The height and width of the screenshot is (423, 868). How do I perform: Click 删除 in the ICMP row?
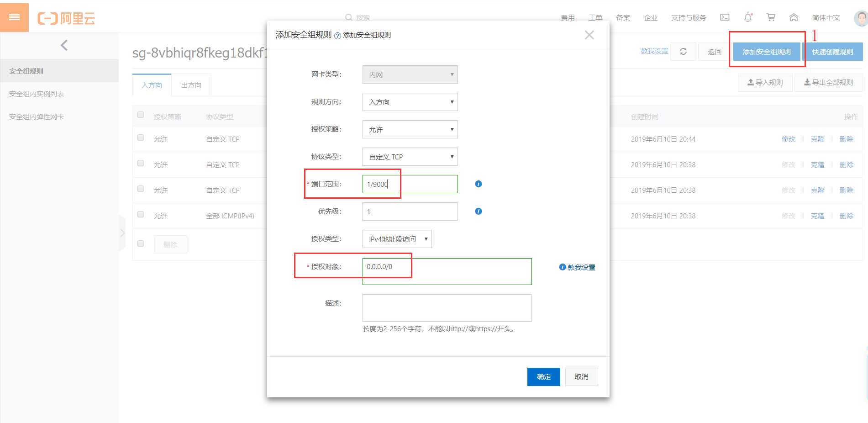coord(846,216)
